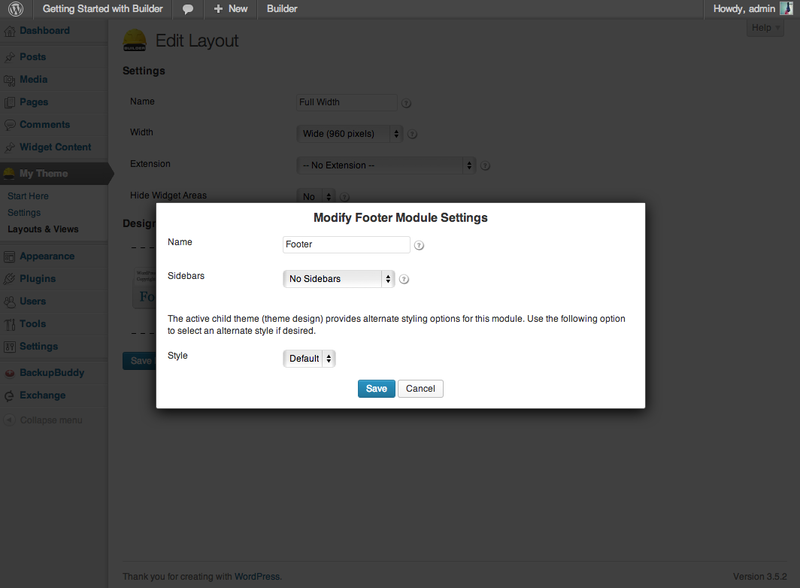This screenshot has width=800, height=588.
Task: Click the Exchange sidebar icon
Action: point(9,396)
